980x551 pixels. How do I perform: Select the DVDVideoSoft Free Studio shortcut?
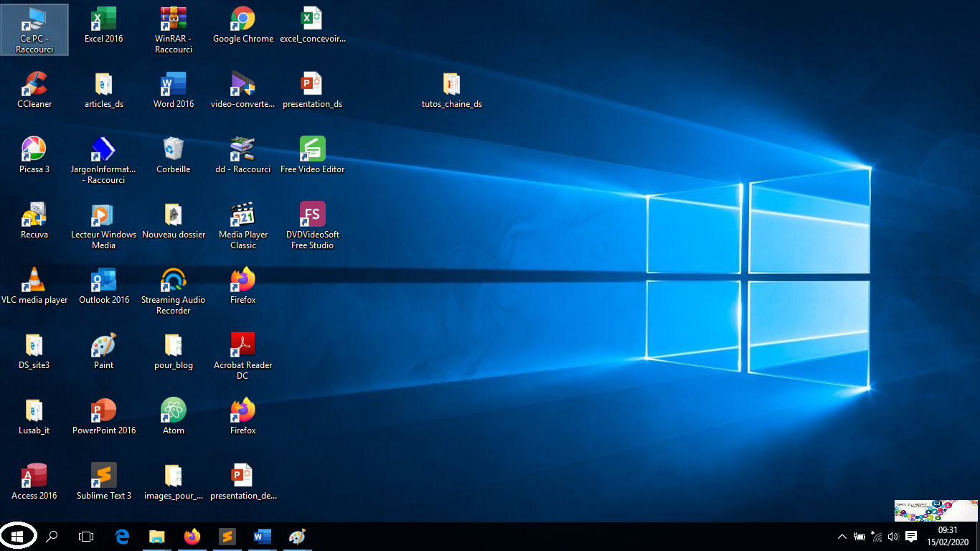click(312, 226)
